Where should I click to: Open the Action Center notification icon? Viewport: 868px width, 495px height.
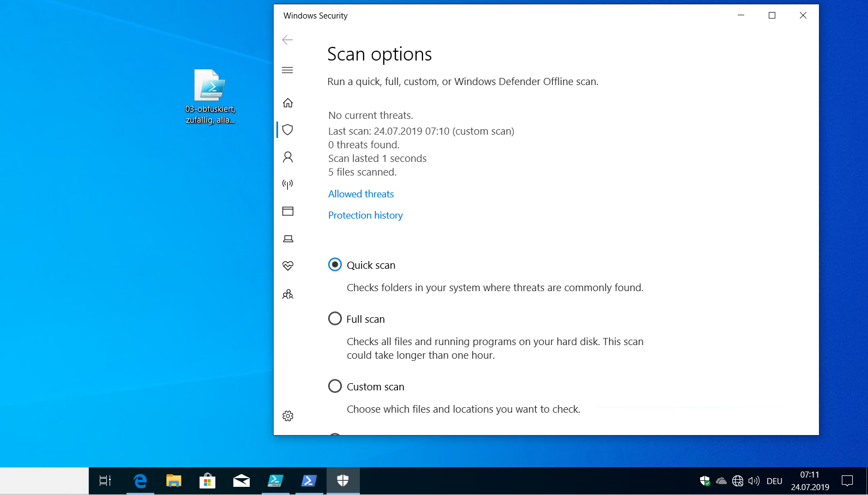click(x=847, y=481)
